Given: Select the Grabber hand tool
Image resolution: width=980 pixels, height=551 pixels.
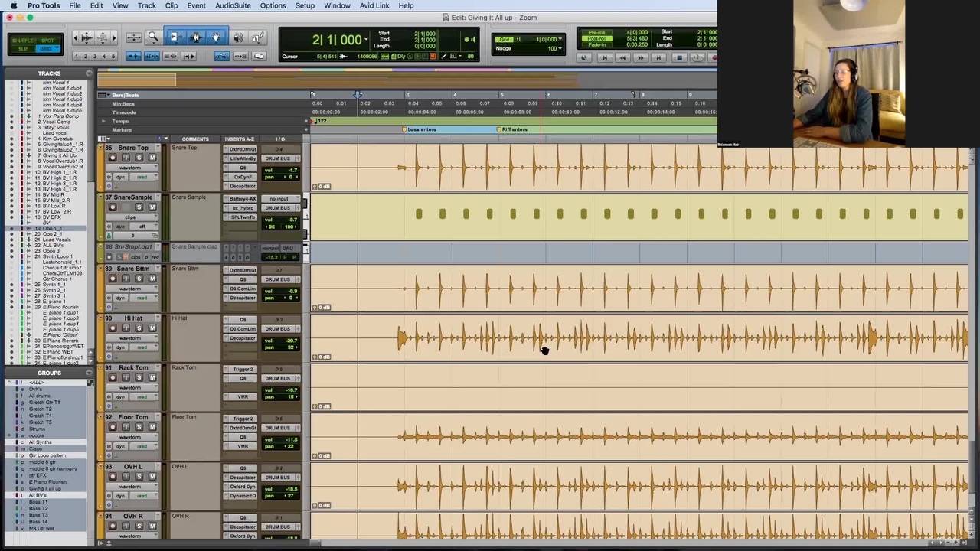Looking at the screenshot, I should (x=216, y=37).
